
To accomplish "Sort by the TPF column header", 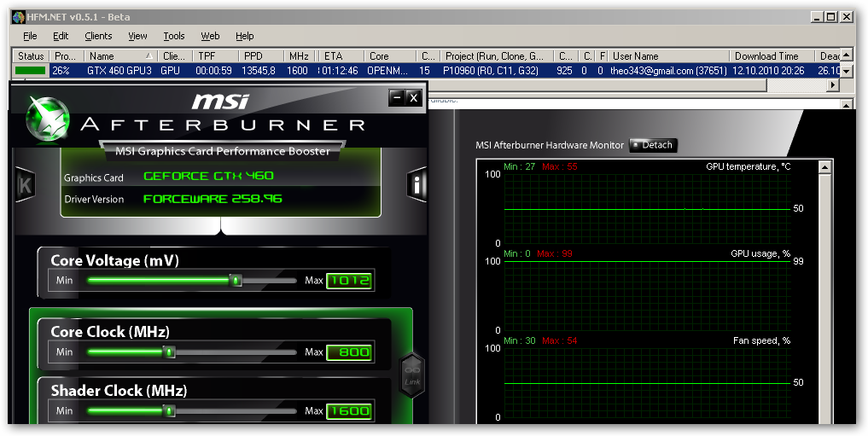I will click(215, 55).
